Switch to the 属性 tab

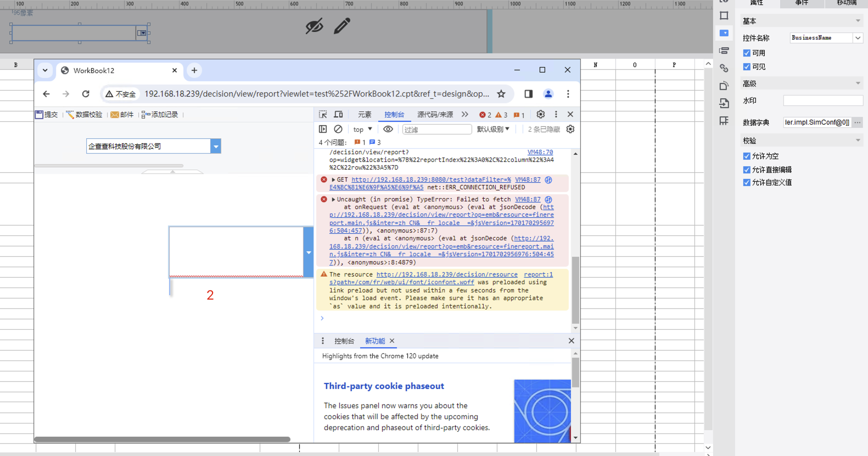tap(757, 3)
